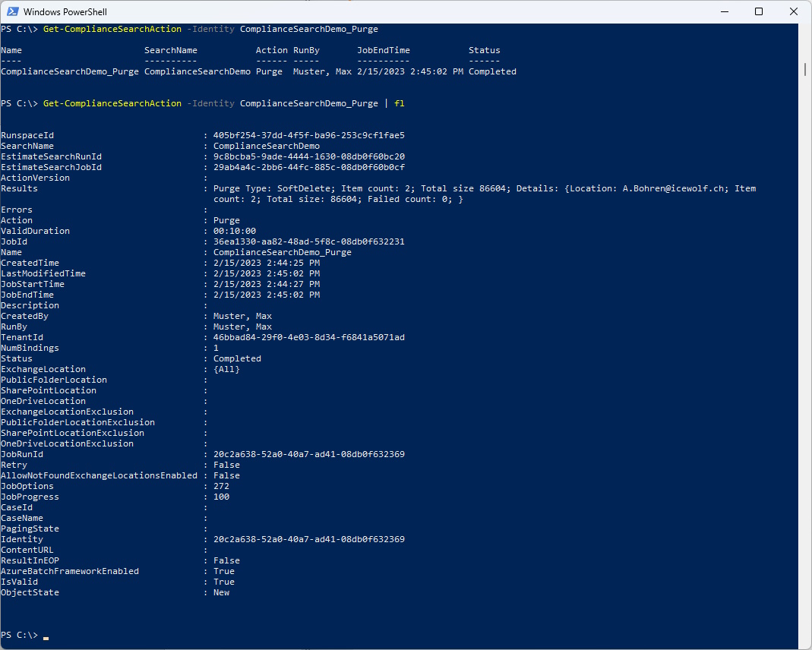Click the 'OneDriveLocation' property label
This screenshot has width=812, height=650.
(x=43, y=401)
